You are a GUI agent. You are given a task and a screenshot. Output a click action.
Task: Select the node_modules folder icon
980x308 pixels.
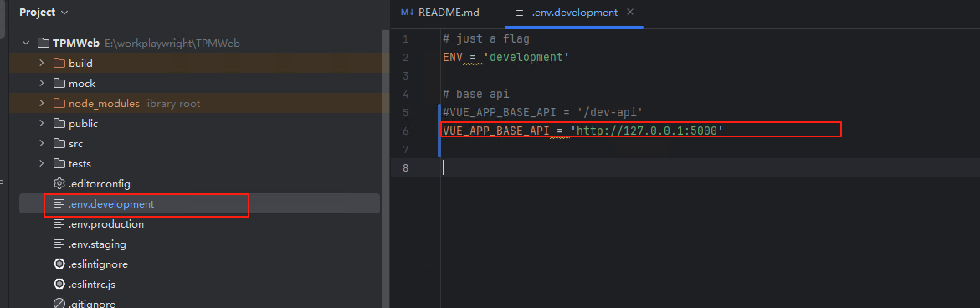coord(59,103)
